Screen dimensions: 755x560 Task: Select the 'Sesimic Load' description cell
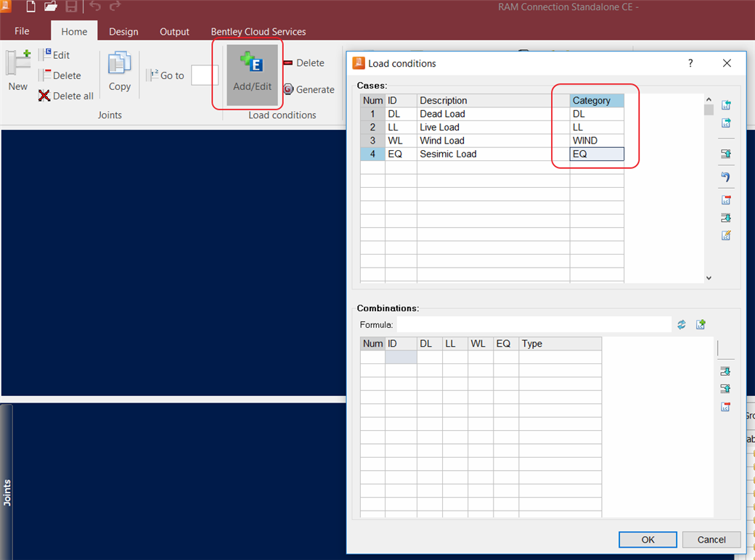[493, 154]
